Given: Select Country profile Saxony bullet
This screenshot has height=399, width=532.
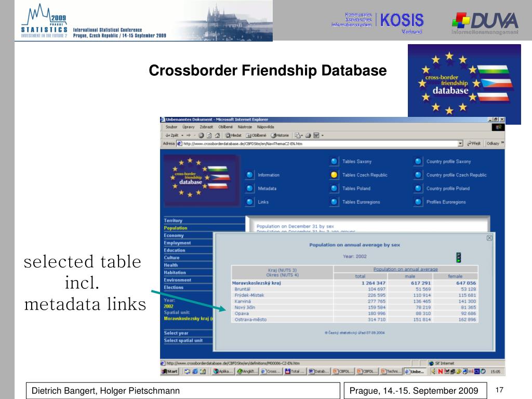Looking at the screenshot, I should pyautogui.click(x=418, y=162).
